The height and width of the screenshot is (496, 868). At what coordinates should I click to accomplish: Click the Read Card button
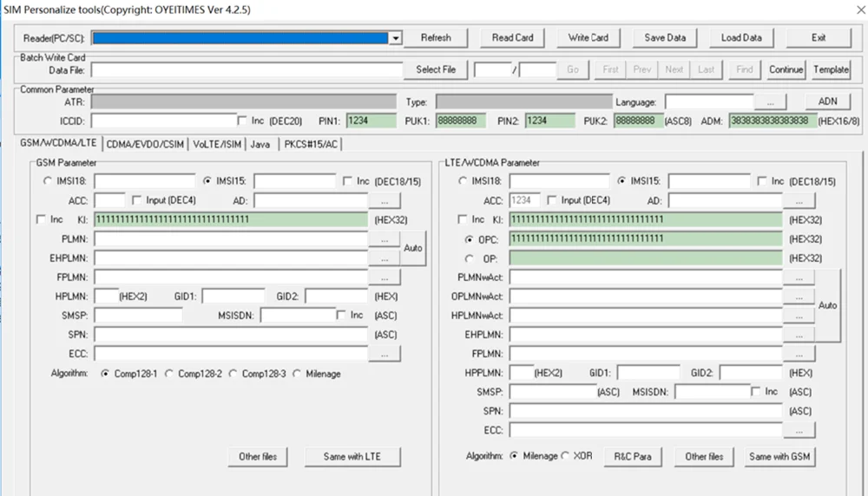coord(513,37)
